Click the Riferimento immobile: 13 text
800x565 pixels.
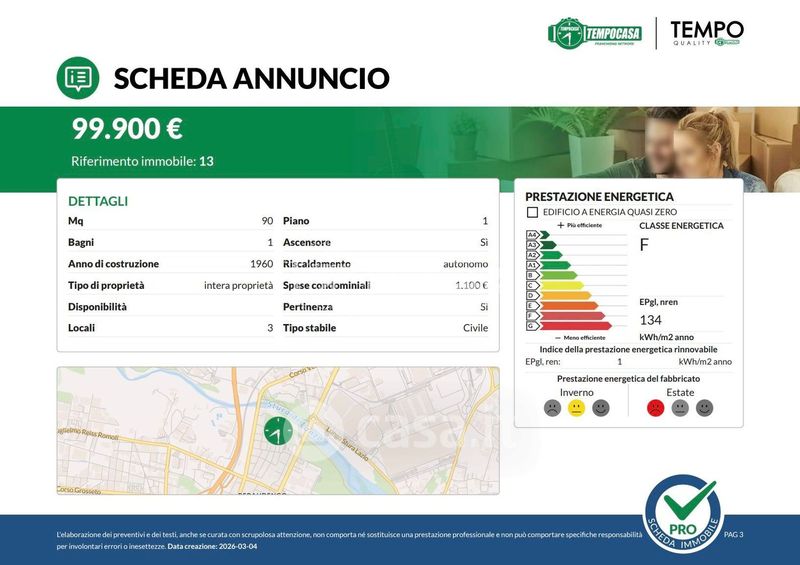pos(142,161)
